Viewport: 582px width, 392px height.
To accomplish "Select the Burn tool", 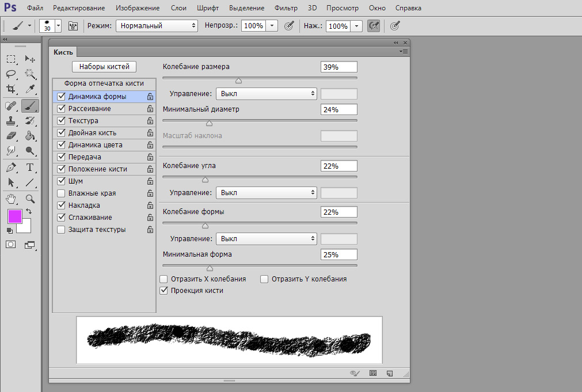I will tap(30, 151).
